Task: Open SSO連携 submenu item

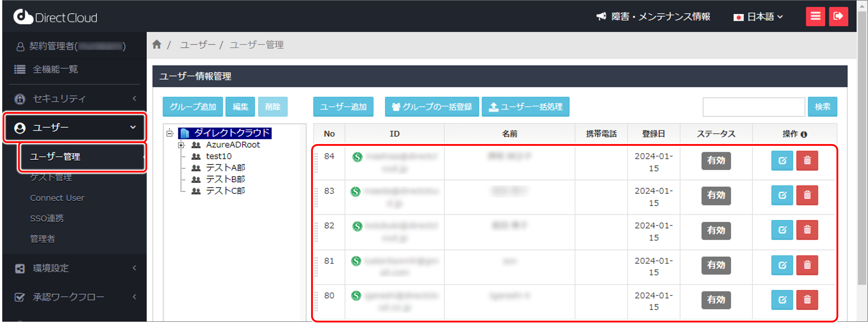Action: 47,218
